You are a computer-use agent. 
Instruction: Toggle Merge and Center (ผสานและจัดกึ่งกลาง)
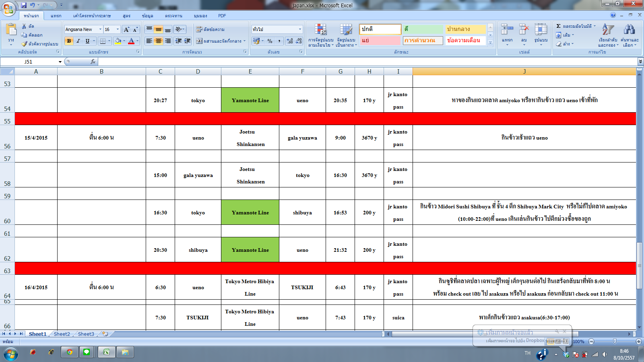tap(219, 41)
